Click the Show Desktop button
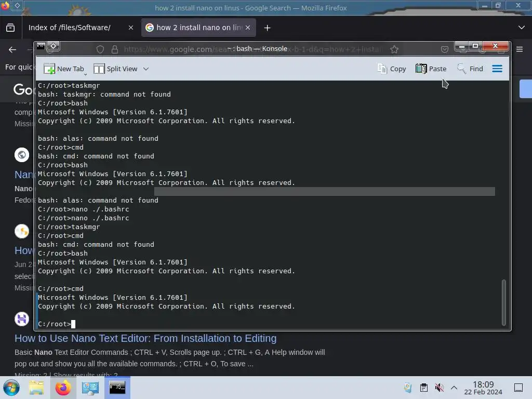The width and height of the screenshot is (532, 399). point(518,388)
